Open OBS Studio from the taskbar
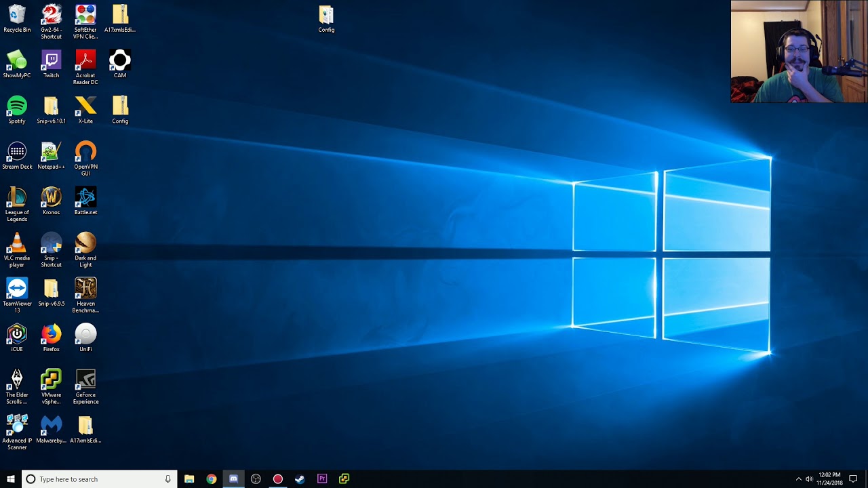Screen dimensions: 868x488 [256, 479]
